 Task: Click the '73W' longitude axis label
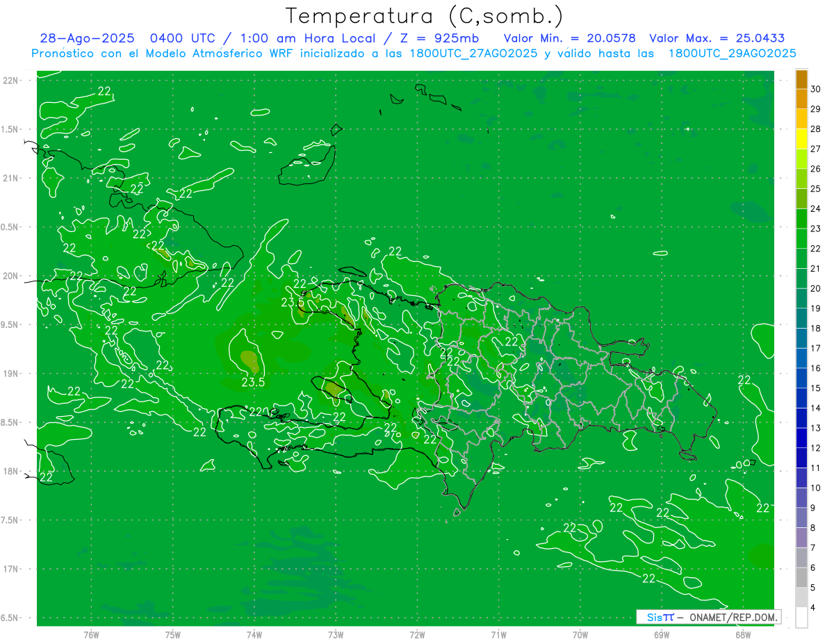point(336,635)
